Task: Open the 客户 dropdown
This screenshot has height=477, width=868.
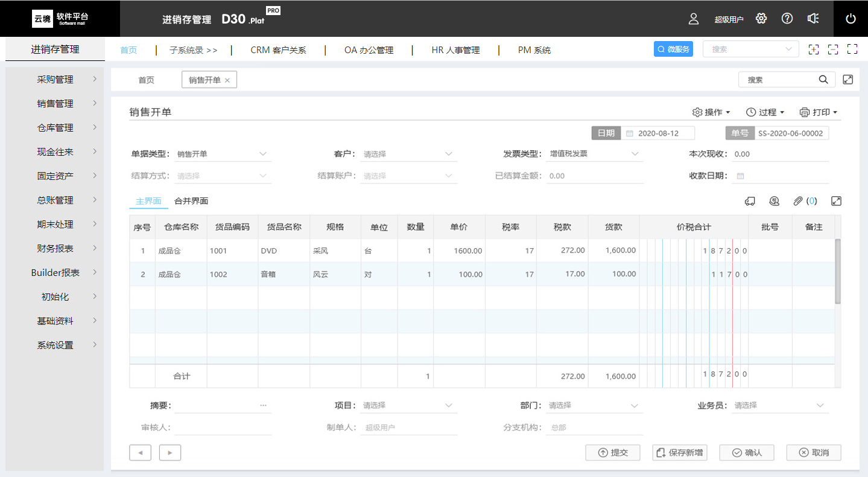Action: (x=410, y=154)
